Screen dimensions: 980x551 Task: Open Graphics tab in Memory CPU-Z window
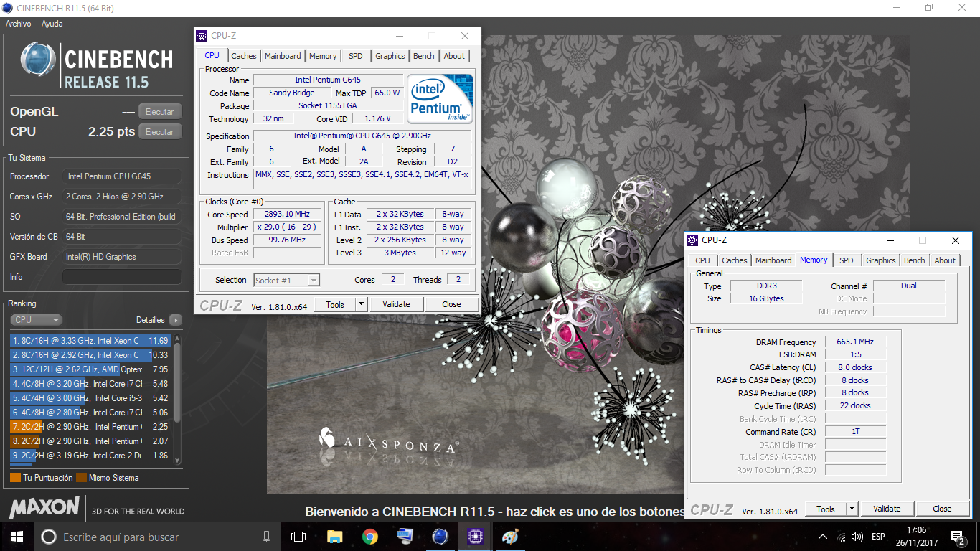881,260
